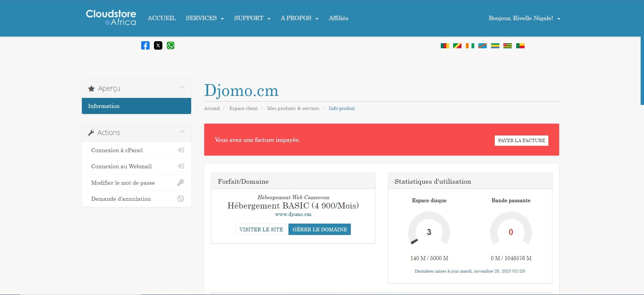644x295 pixels.
Task: Open the www.djomo.cm link
Action: tap(293, 214)
